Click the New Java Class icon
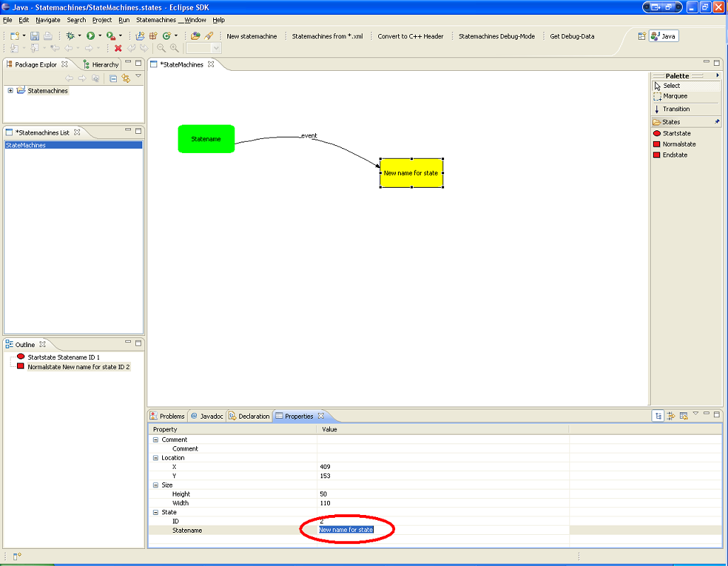 (x=166, y=35)
